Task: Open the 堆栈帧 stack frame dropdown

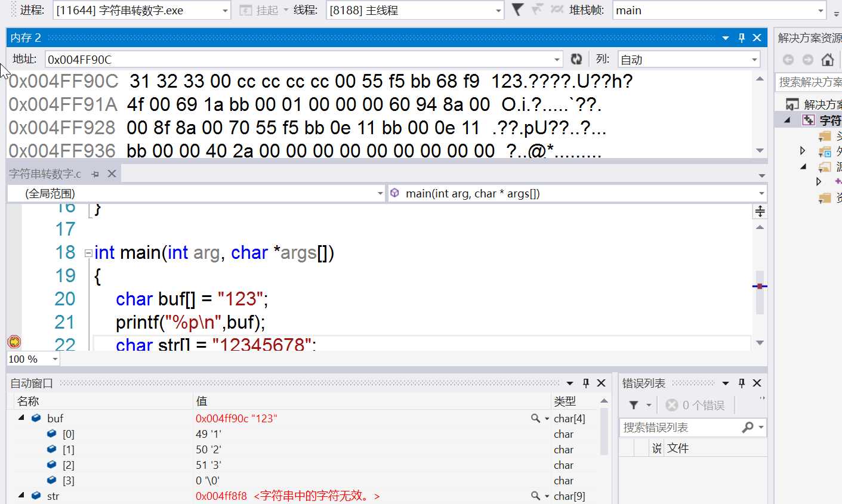Action: pos(821,11)
